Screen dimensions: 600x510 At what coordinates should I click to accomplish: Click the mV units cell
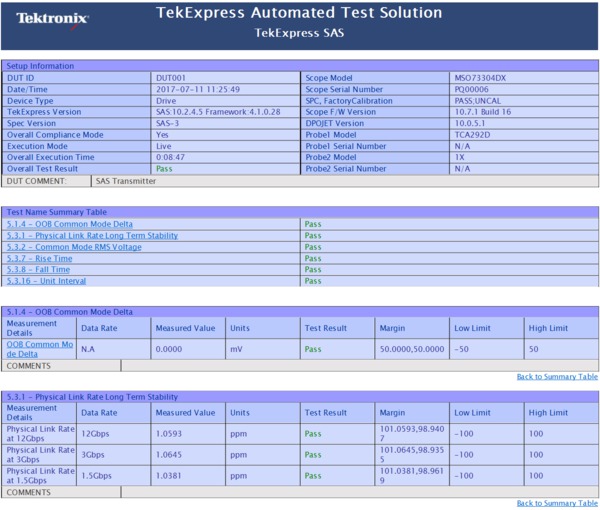point(262,349)
